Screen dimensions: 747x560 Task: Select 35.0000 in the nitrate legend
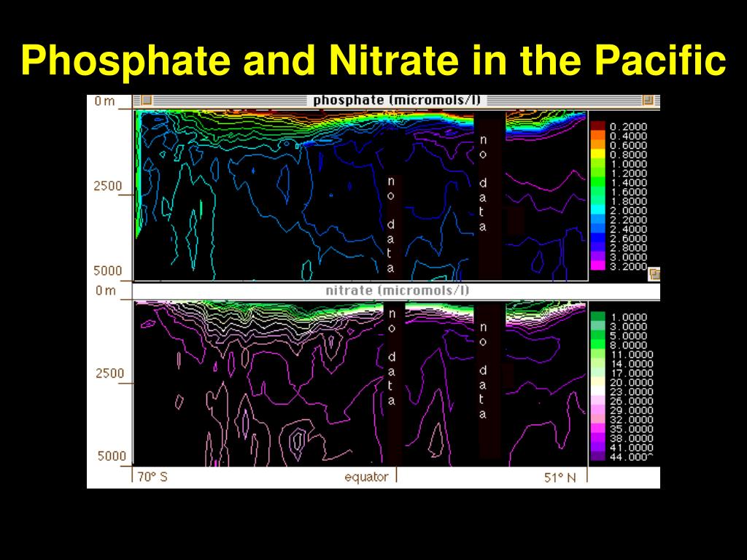[632, 429]
